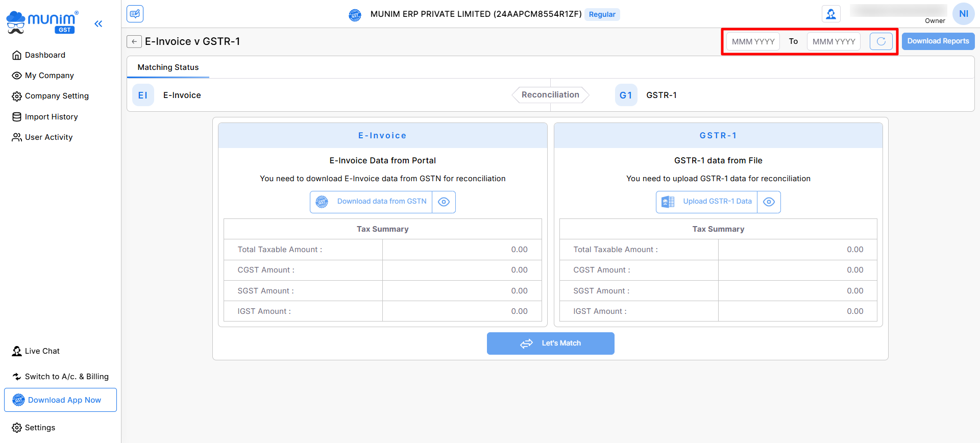This screenshot has height=443, width=980.
Task: View E-Invoice data with eye icon
Action: [x=444, y=202]
